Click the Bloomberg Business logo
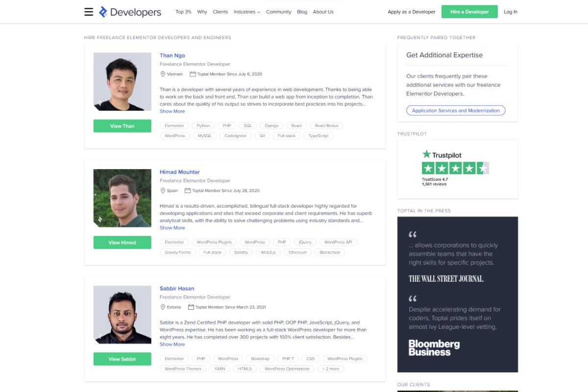The image size is (588, 392). pos(434,347)
